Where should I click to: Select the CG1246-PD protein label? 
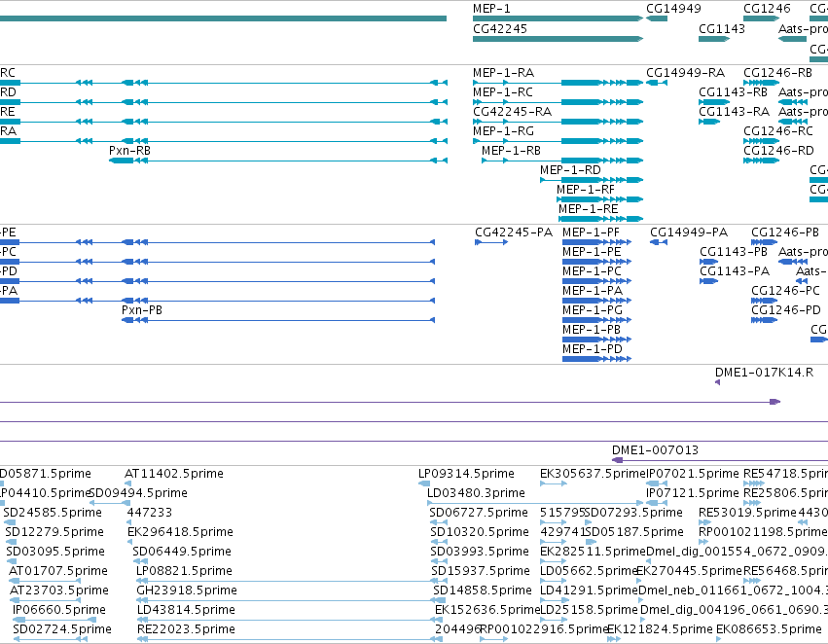786,310
